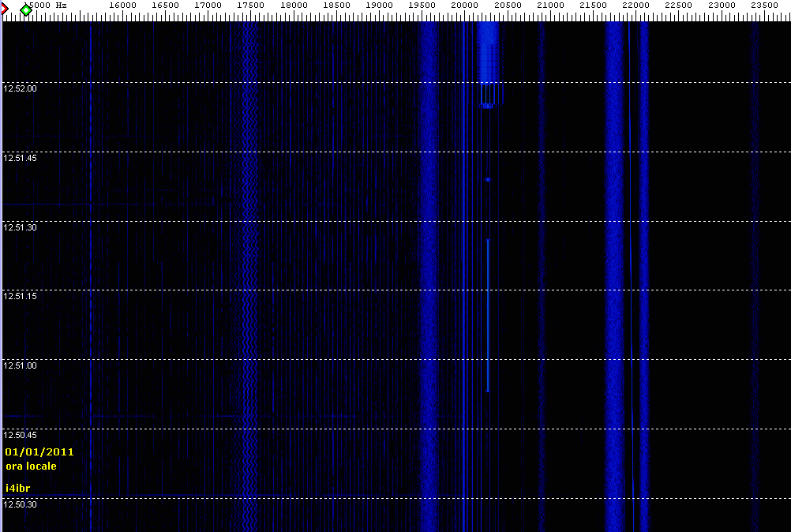Click the 19000 frequency scale label
This screenshot has height=532, width=791.
click(x=380, y=5)
